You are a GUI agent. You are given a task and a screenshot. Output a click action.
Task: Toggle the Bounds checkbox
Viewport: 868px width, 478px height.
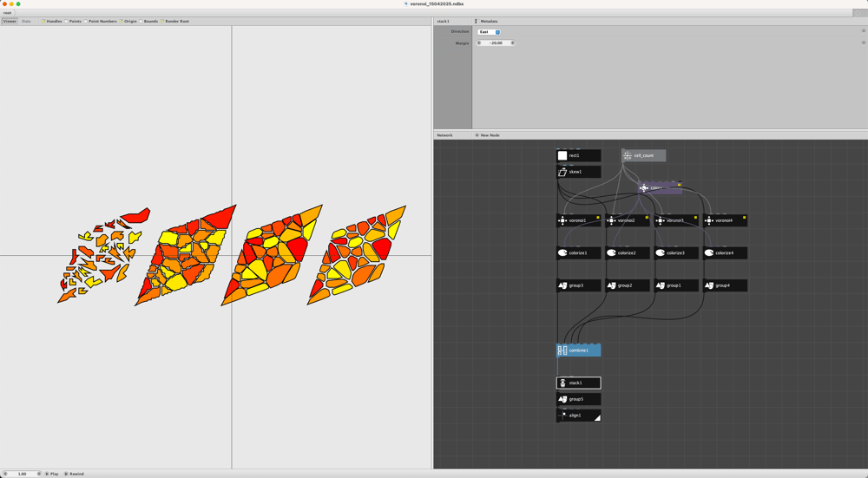141,22
